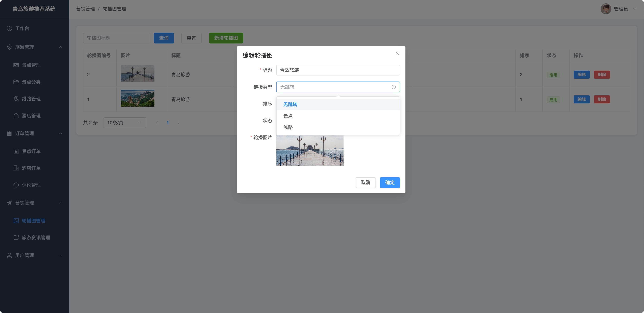Click the 景点分类 folder icon
Viewport: 644px width, 313px height.
pyautogui.click(x=16, y=82)
